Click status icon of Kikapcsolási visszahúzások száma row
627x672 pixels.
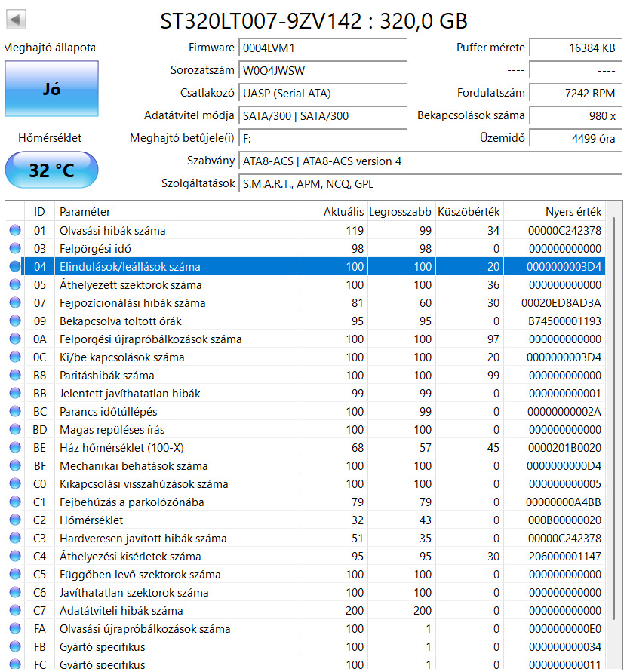(x=15, y=483)
